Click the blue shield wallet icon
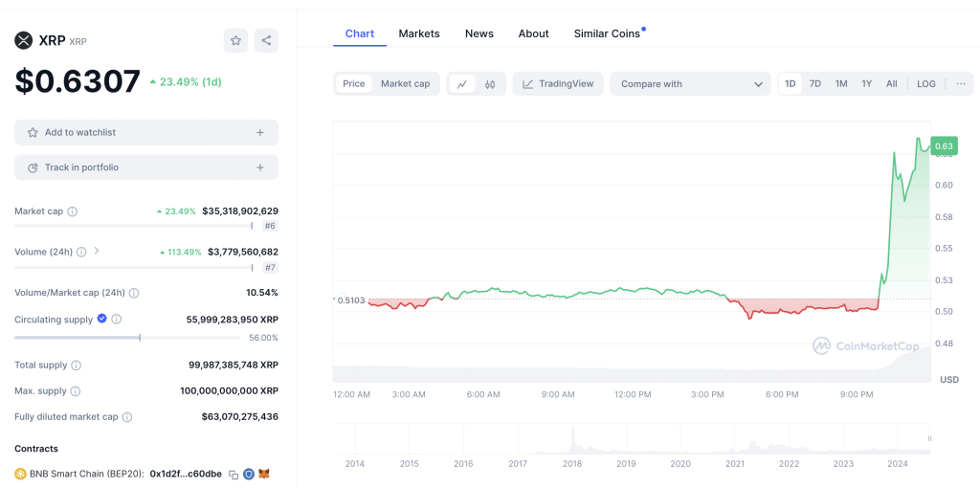980x488 pixels. pyautogui.click(x=248, y=474)
